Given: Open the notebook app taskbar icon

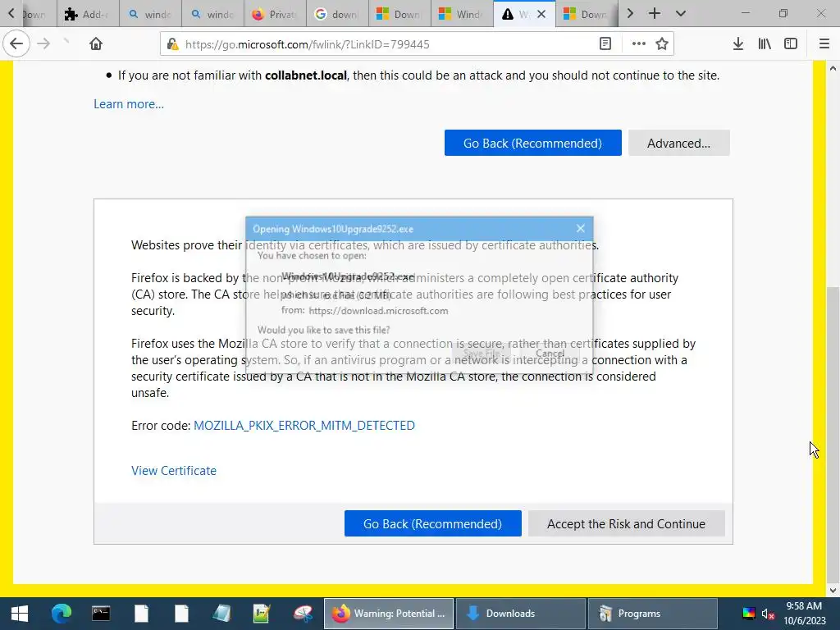Looking at the screenshot, I should (x=221, y=614).
